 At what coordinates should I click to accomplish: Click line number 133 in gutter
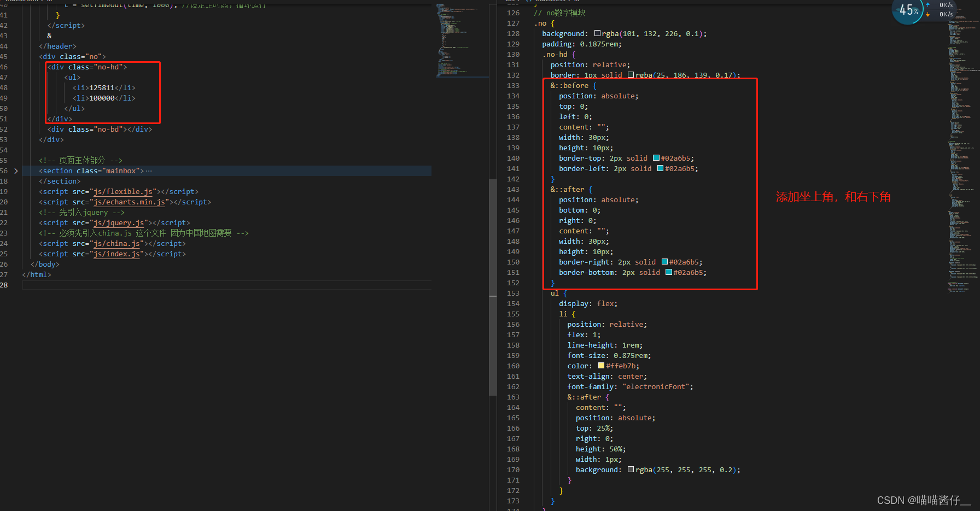[513, 85]
